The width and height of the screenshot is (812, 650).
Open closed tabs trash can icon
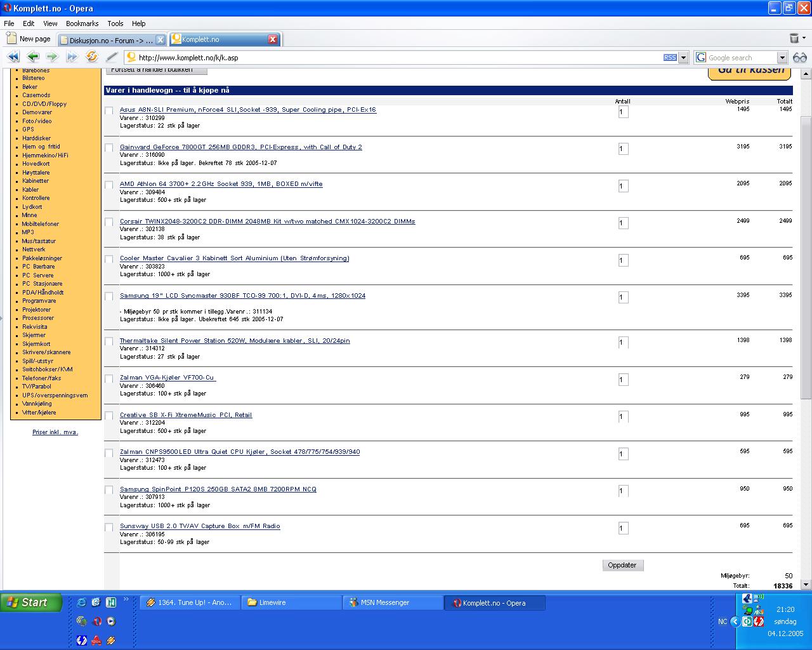(794, 39)
